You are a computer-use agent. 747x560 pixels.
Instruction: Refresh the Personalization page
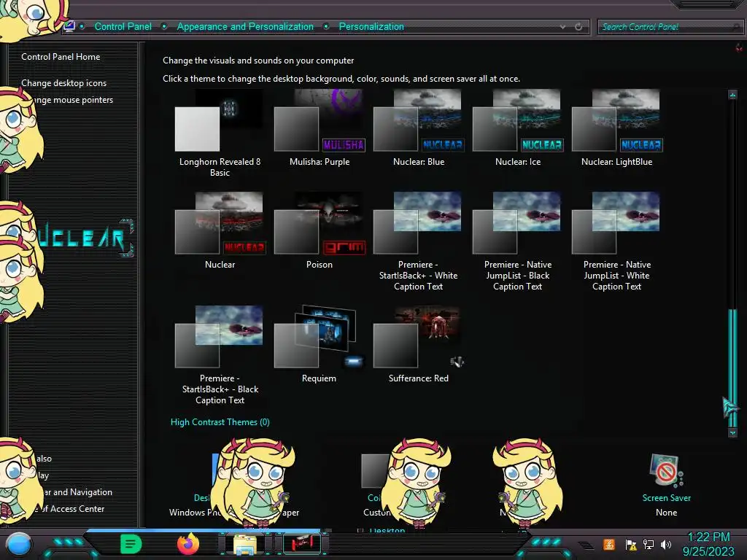coord(578,27)
